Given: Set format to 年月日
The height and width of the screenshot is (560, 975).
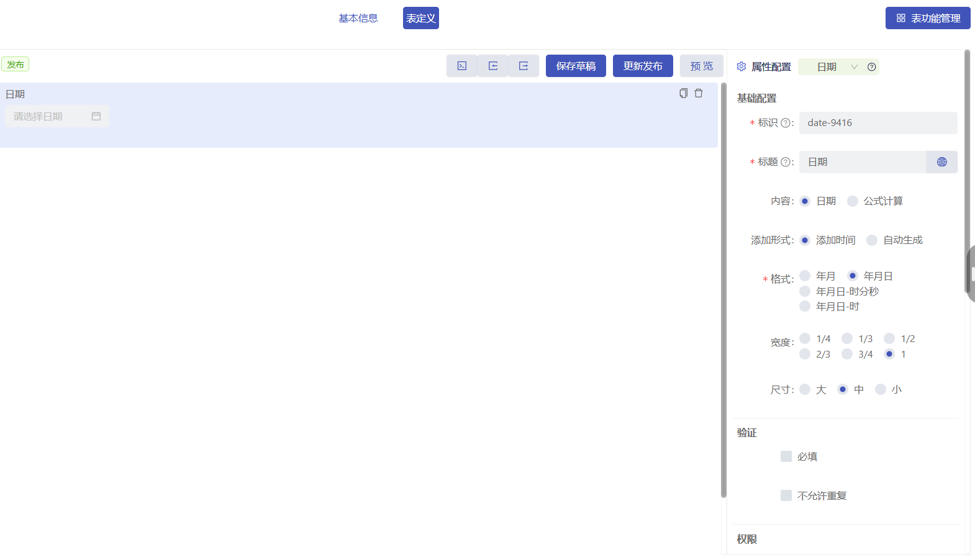Looking at the screenshot, I should tap(853, 276).
